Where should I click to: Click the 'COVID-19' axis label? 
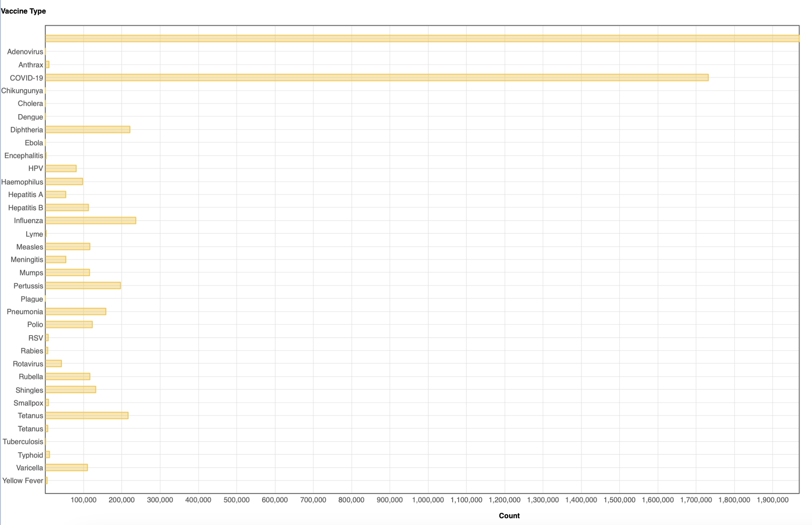pos(26,78)
